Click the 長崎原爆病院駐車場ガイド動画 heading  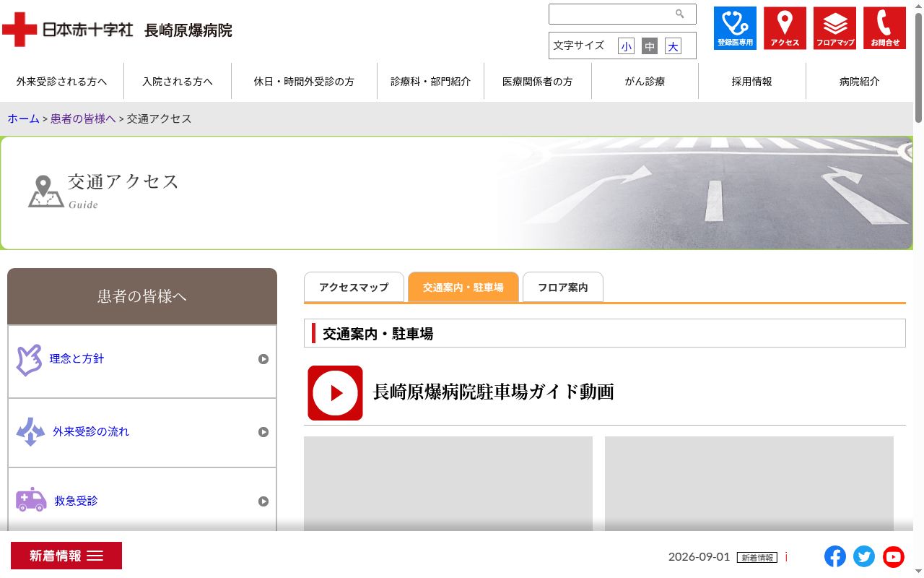coord(494,392)
